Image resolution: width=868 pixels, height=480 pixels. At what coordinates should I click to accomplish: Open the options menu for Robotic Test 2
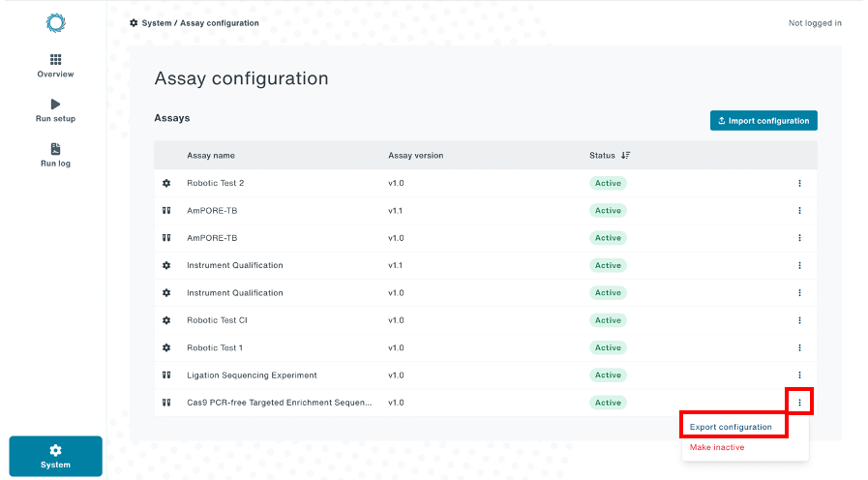[799, 183]
